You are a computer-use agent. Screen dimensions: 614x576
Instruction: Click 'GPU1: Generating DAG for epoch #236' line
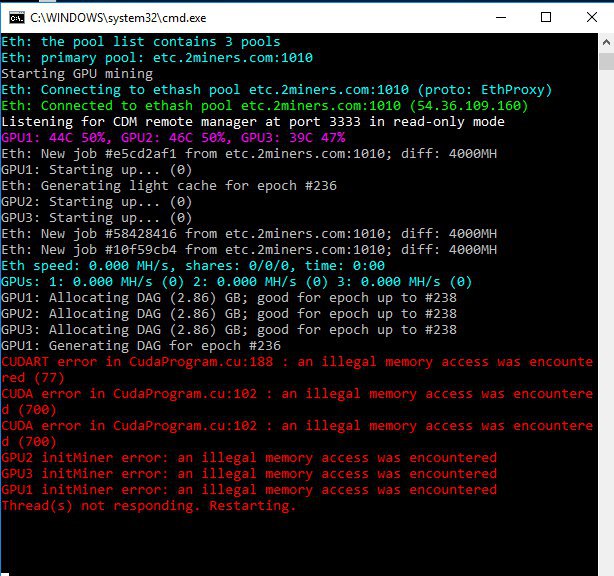(141, 346)
